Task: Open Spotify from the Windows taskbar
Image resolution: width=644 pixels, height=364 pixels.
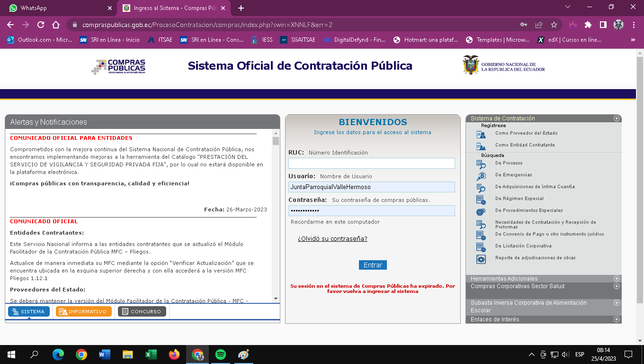Action: coord(220,355)
